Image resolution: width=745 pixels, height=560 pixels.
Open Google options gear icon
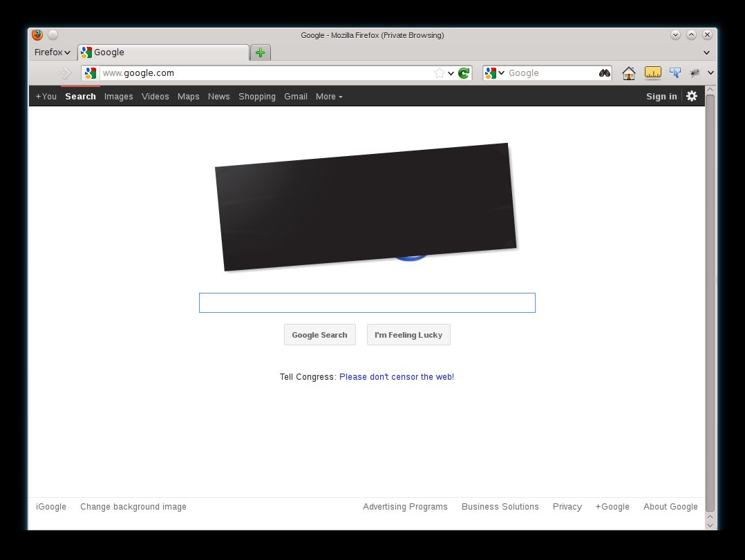tap(692, 96)
